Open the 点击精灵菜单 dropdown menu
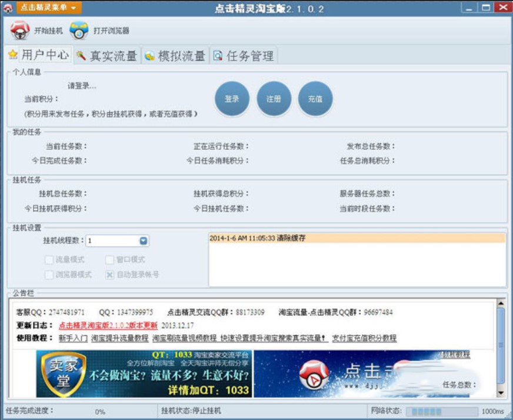This screenshot has height=420, width=513. [x=49, y=8]
